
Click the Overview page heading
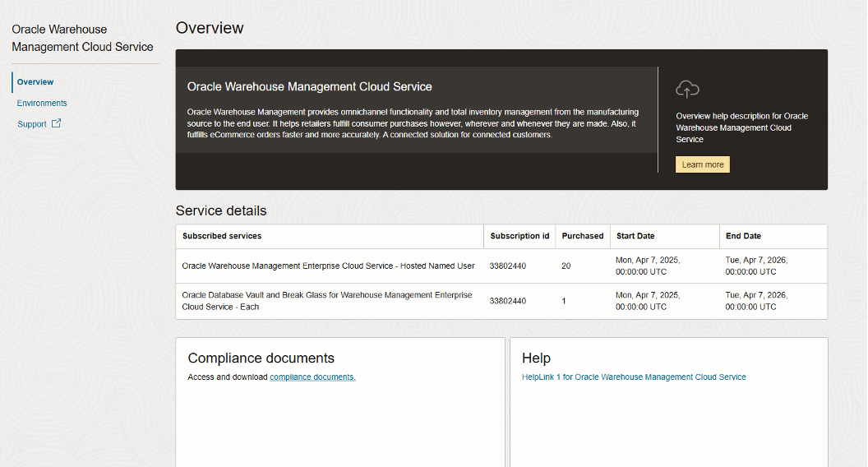pyautogui.click(x=210, y=28)
